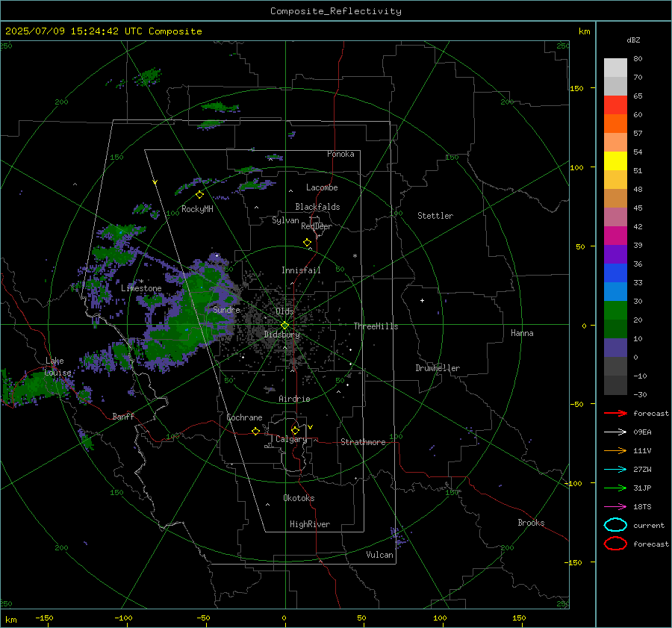Viewport: 672px width, 628px height.
Task: Click the yellow V marker north of RockyMH
Action: [x=155, y=182]
